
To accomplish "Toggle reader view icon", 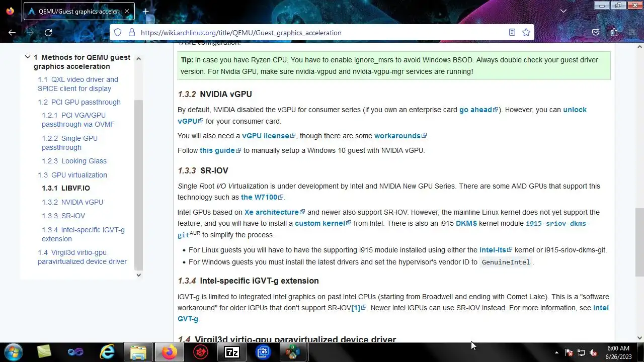I will [512, 33].
